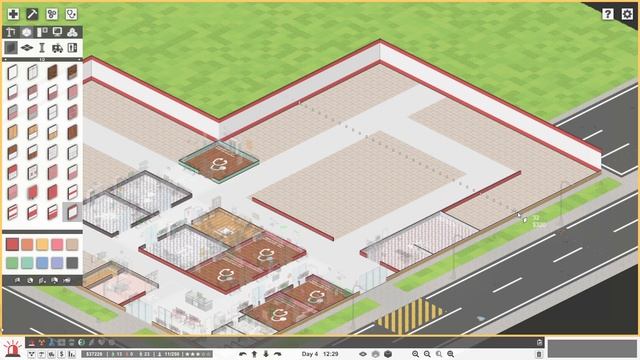
Task: Open the question mark help button
Action: click(x=607, y=14)
